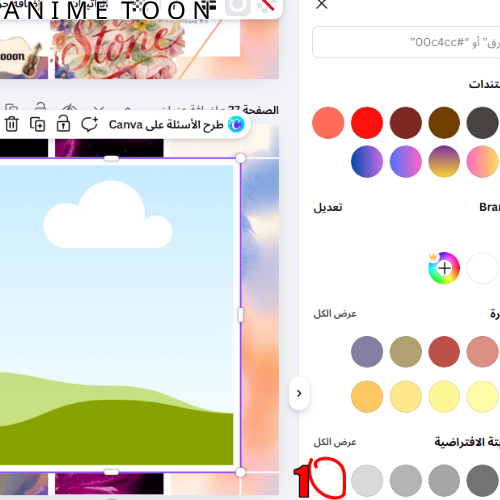The width and height of the screenshot is (500, 500).
Task: Add a comment with the speech bubble icon
Action: pos(89,124)
